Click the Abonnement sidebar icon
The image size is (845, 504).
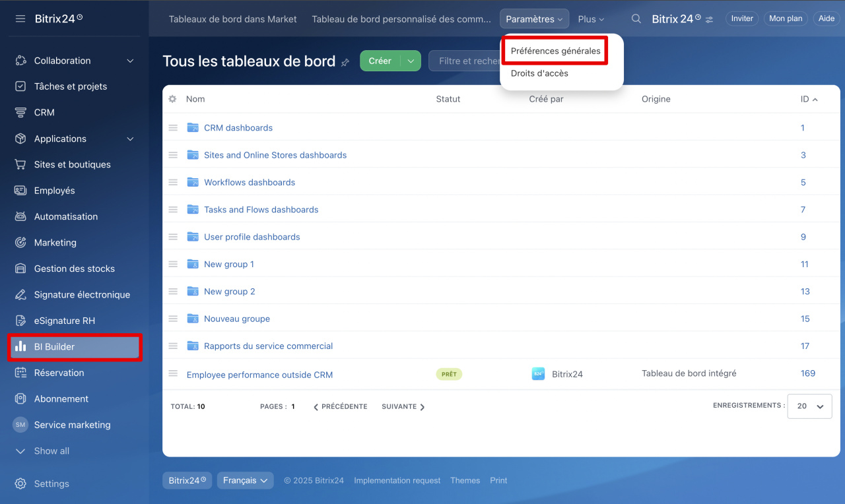20,399
